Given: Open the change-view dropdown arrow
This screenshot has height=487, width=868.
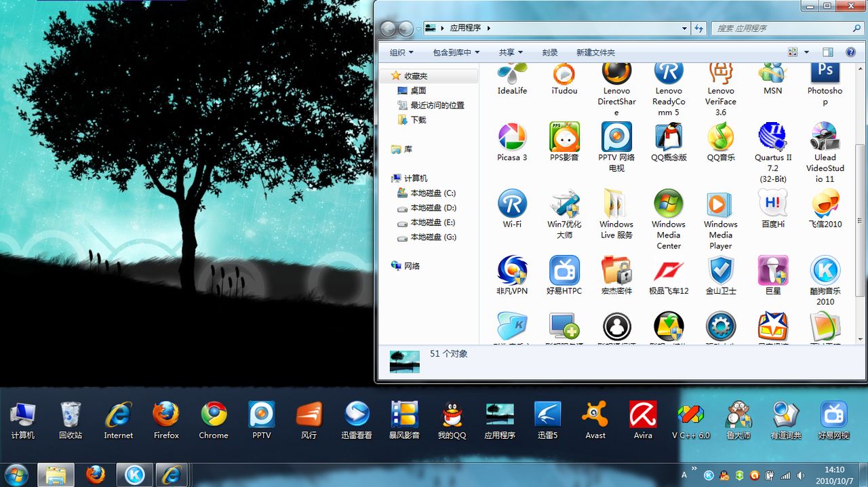Looking at the screenshot, I should pos(805,52).
